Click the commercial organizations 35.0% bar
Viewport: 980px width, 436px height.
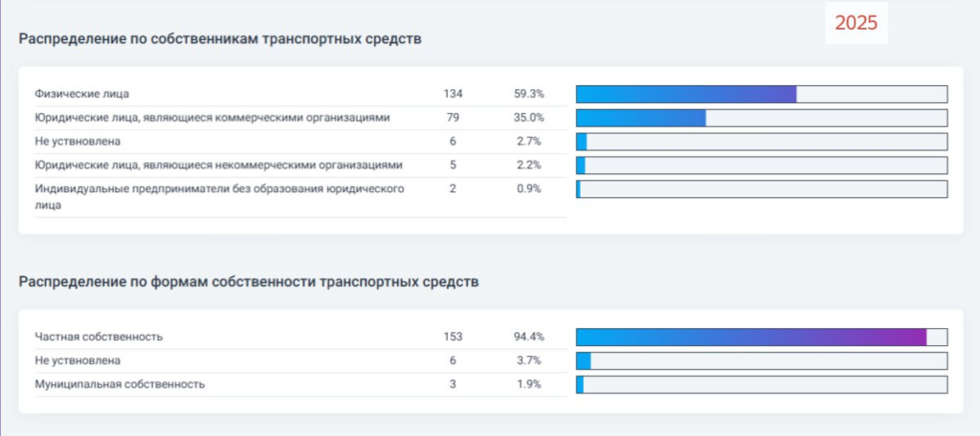point(761,118)
